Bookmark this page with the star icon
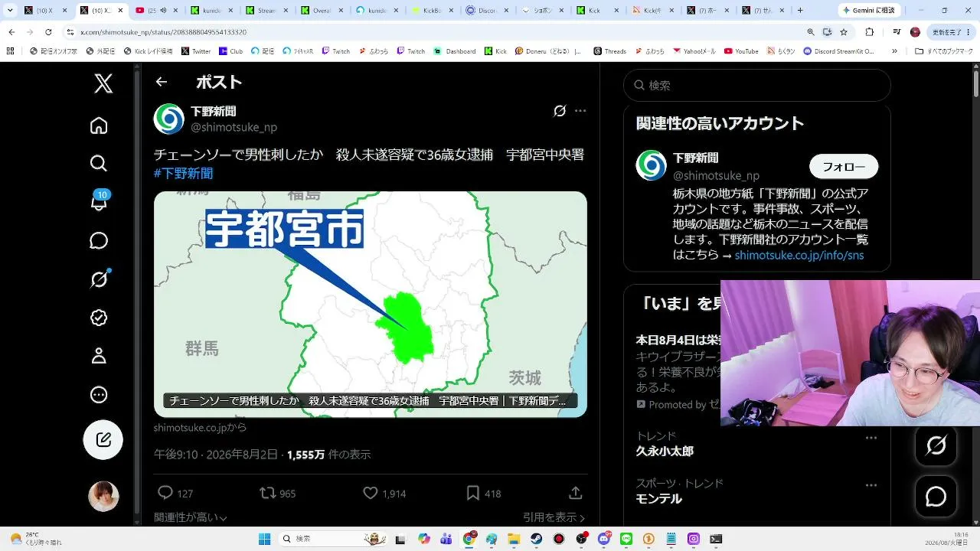This screenshot has width=980, height=551. click(844, 32)
